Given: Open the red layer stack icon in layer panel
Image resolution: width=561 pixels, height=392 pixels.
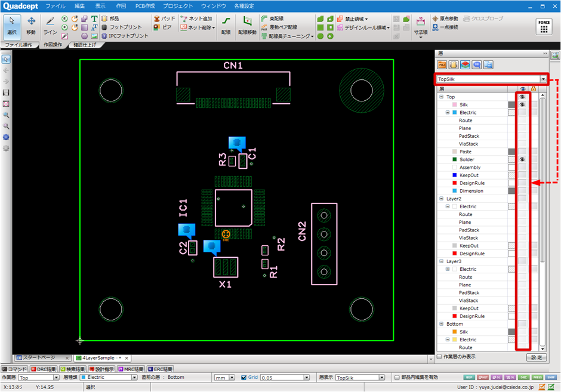Looking at the screenshot, I should (465, 65).
